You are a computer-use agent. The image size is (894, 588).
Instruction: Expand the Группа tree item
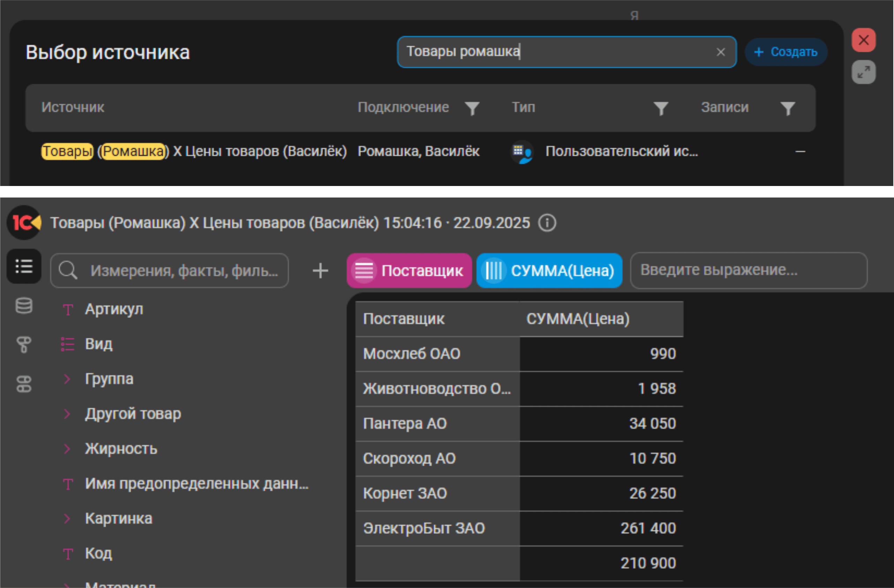coord(67,379)
